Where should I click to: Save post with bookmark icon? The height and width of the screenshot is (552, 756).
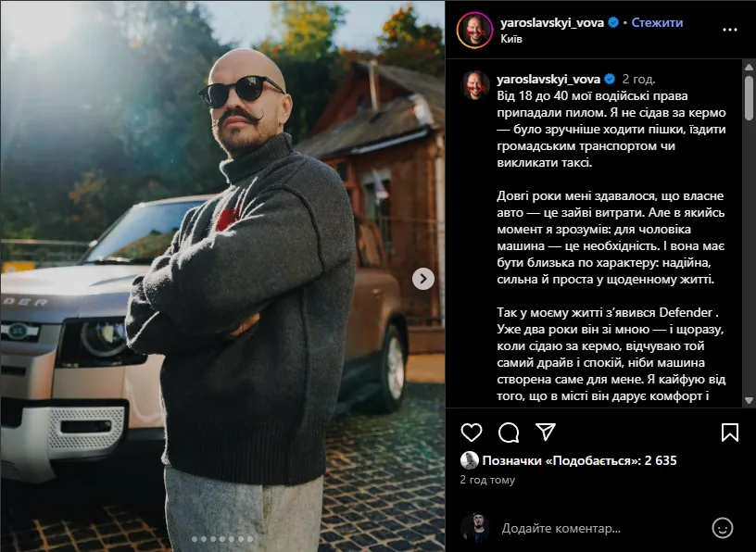[x=730, y=433]
